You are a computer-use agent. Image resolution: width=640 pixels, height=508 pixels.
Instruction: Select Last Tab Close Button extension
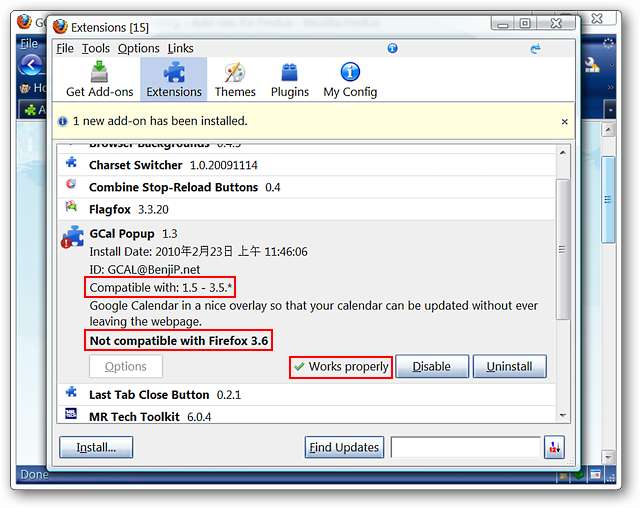pos(306,395)
